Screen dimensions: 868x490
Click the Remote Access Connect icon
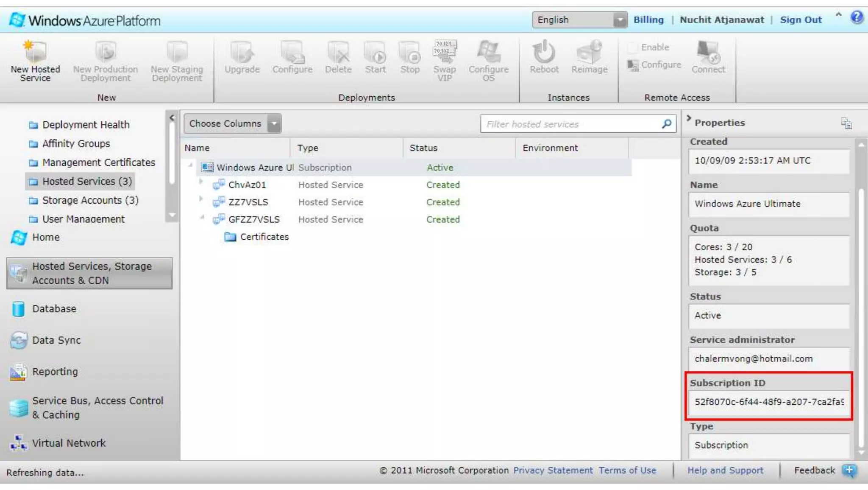pos(708,52)
